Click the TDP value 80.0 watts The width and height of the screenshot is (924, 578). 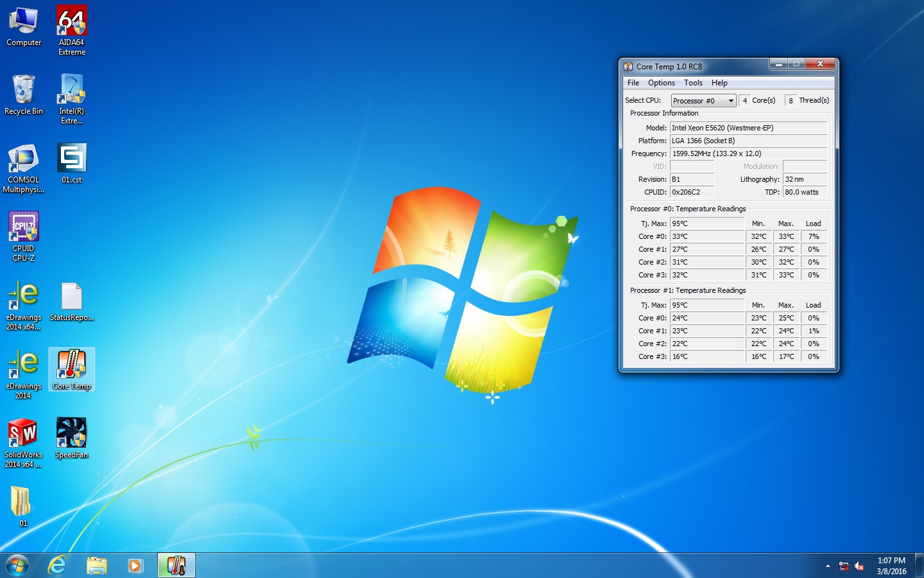point(805,192)
